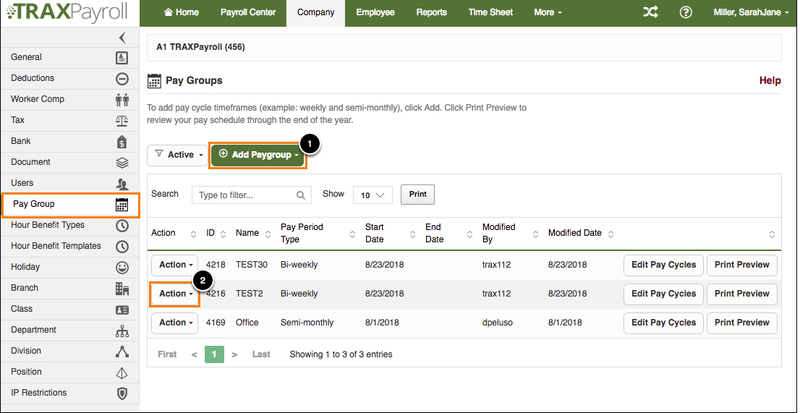800x413 pixels.
Task: Open Action dropdown for Office row
Action: pos(175,323)
